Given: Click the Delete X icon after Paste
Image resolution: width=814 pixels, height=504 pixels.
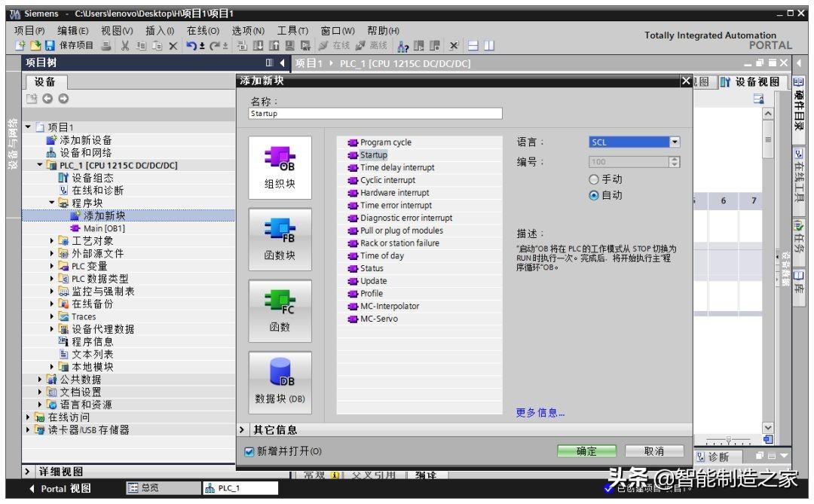Looking at the screenshot, I should click(x=173, y=46).
